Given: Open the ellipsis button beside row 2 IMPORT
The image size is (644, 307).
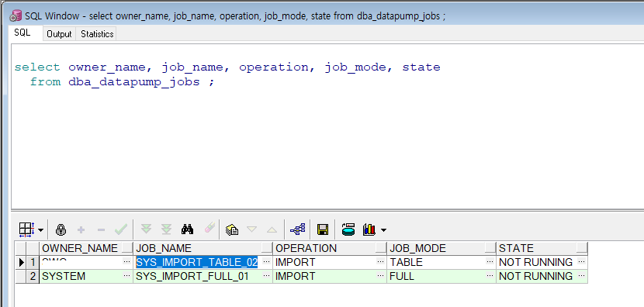Looking at the screenshot, I should [x=381, y=276].
